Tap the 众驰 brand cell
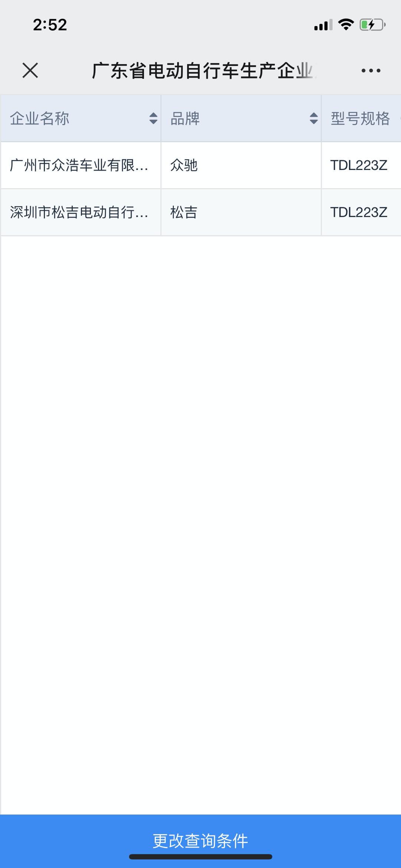 click(x=241, y=165)
